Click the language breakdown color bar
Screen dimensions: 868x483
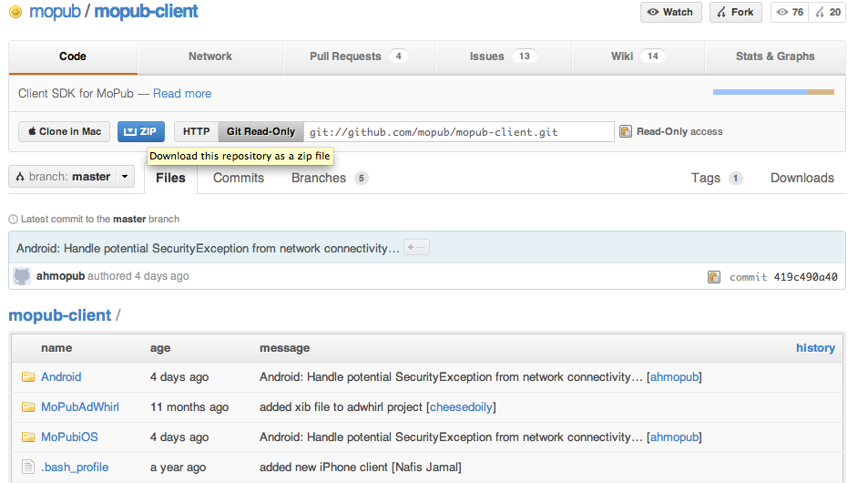[x=773, y=92]
